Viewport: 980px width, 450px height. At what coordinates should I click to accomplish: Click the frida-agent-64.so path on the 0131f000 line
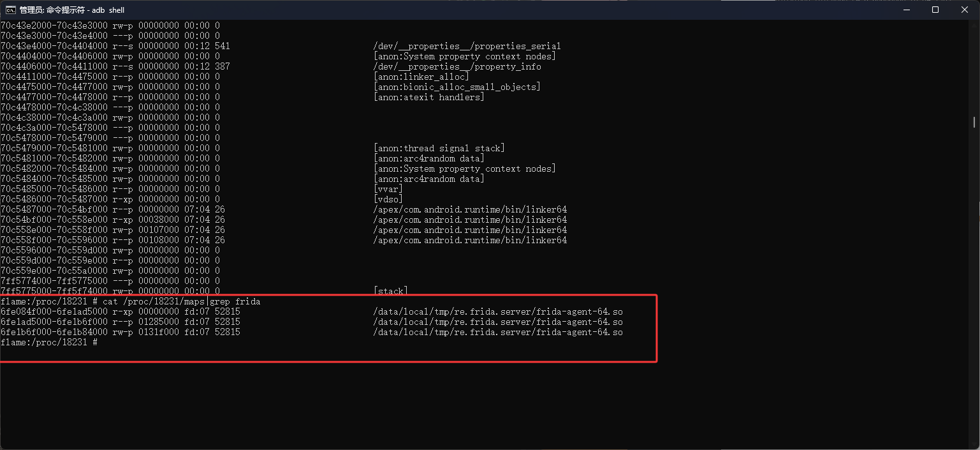tap(498, 332)
